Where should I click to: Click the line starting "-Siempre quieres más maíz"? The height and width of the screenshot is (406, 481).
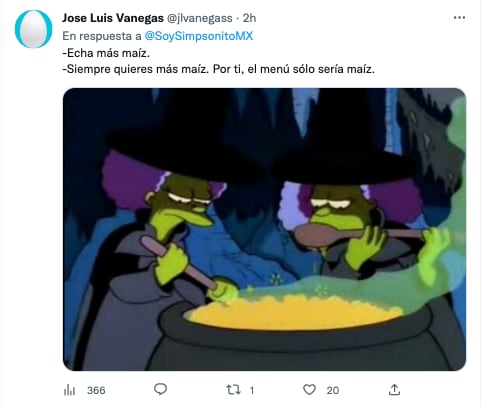pos(218,69)
